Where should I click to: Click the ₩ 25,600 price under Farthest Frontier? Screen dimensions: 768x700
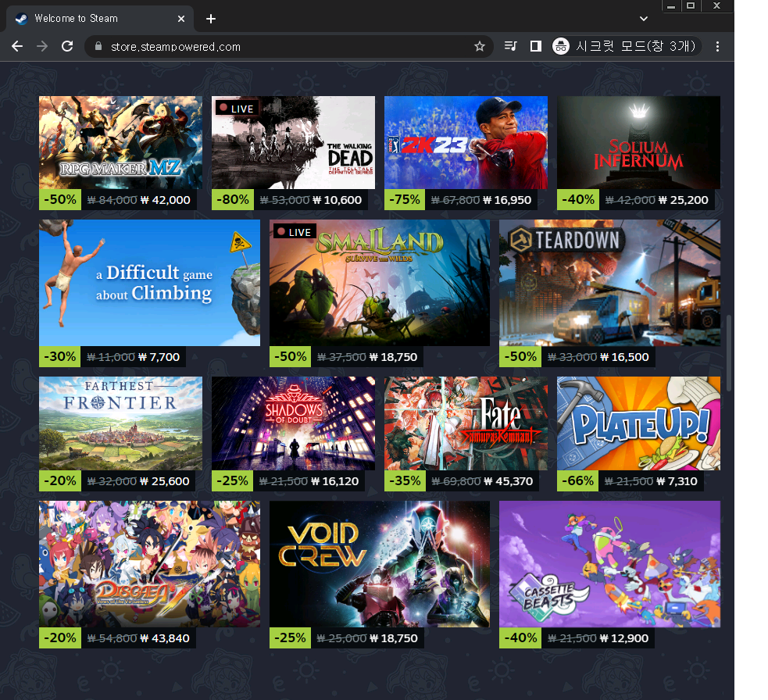(x=165, y=481)
